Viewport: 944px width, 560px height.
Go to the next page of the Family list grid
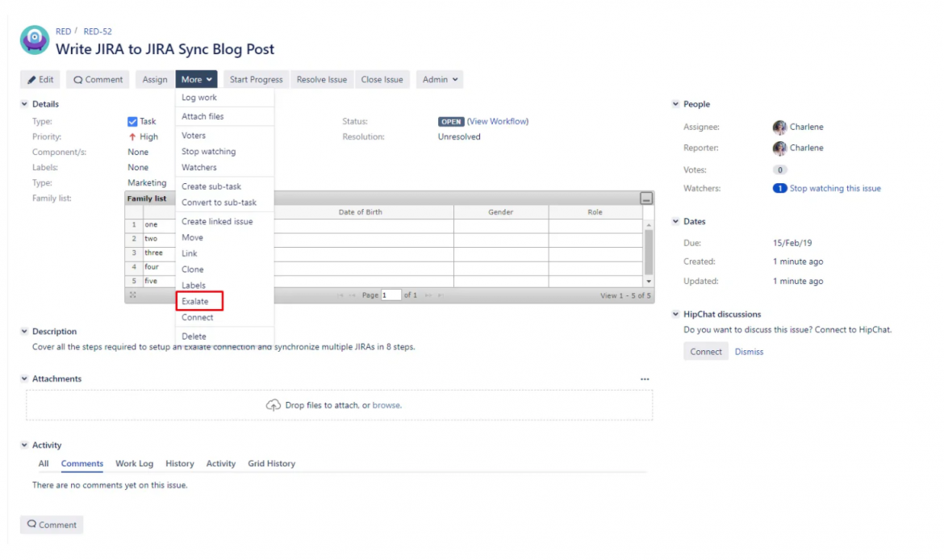coord(428,295)
